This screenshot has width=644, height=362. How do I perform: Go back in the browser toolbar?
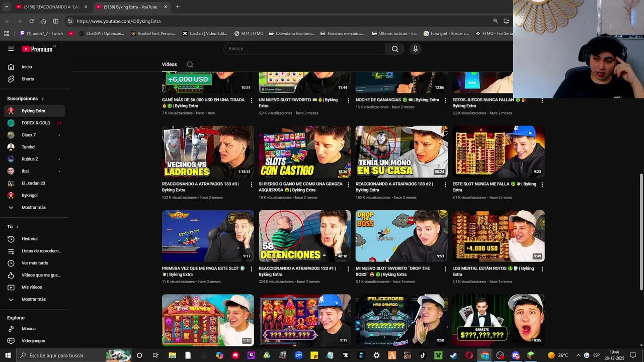pos(7,21)
